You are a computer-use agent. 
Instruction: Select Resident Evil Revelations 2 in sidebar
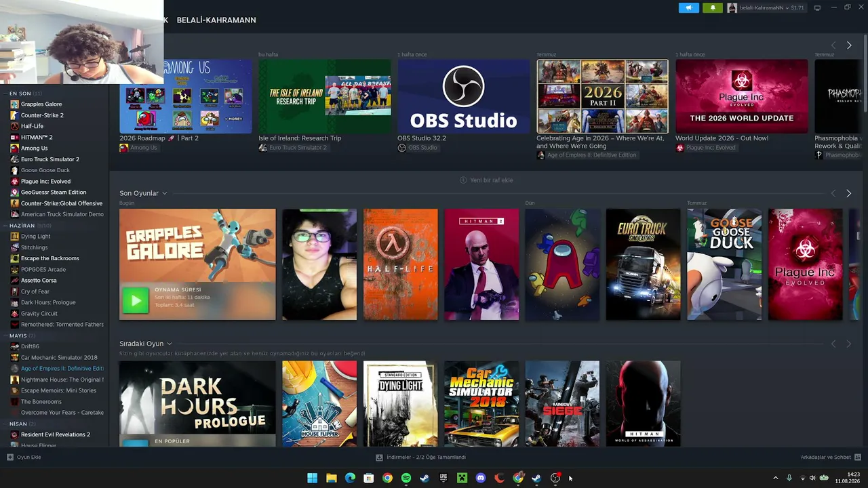point(56,434)
